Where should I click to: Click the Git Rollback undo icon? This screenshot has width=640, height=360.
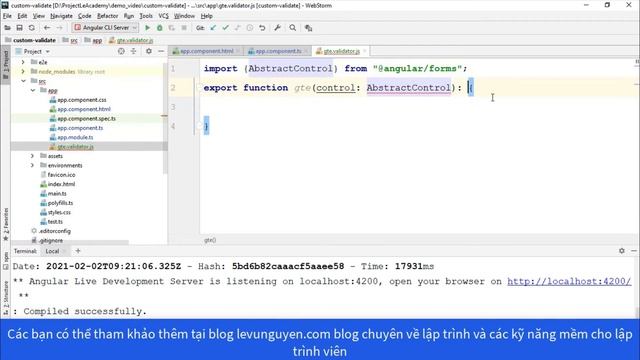[262, 28]
